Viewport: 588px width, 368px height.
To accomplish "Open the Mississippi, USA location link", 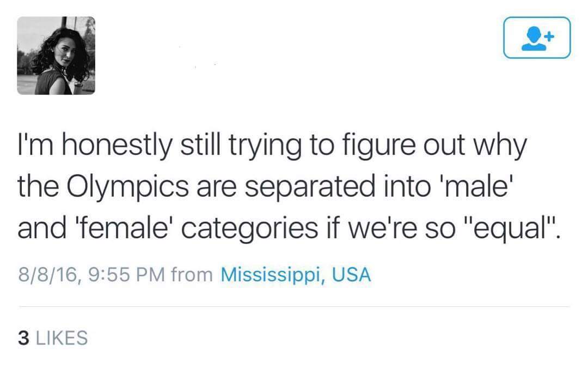I will 296,274.
